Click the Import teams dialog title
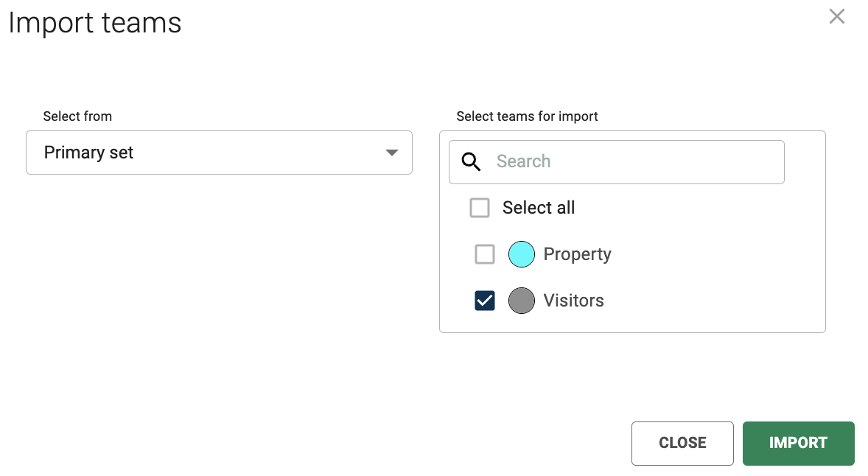The image size is (868, 476). pos(95,23)
